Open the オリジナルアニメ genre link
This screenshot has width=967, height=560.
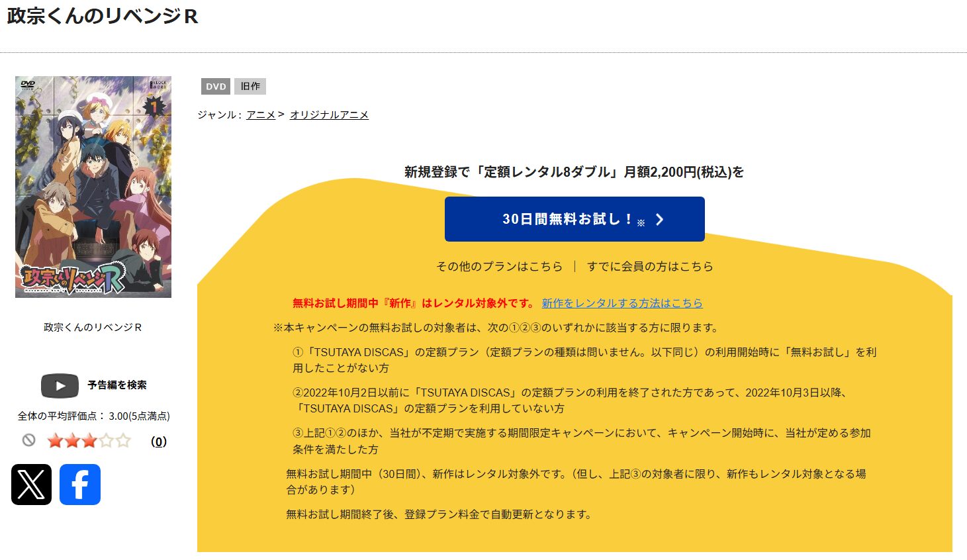pyautogui.click(x=329, y=114)
